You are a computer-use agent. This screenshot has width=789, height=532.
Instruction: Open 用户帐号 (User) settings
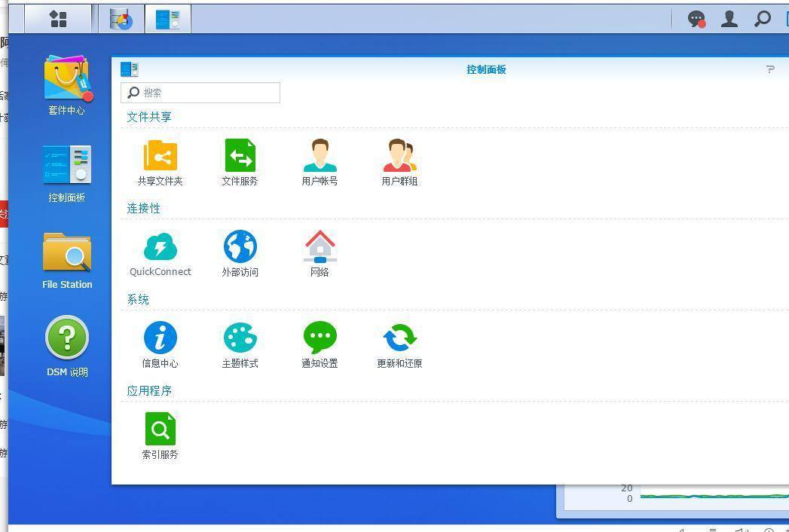click(320, 157)
